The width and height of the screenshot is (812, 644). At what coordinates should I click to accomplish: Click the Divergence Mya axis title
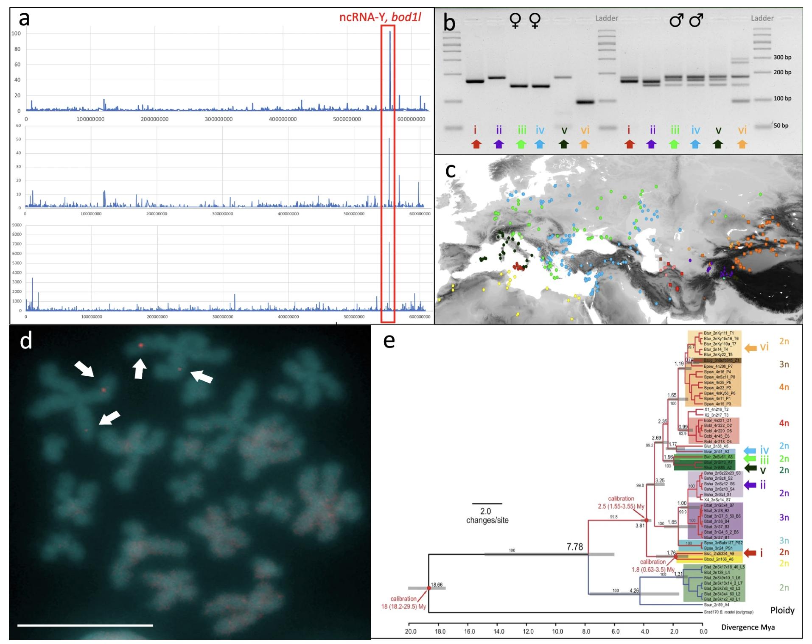click(x=748, y=627)
